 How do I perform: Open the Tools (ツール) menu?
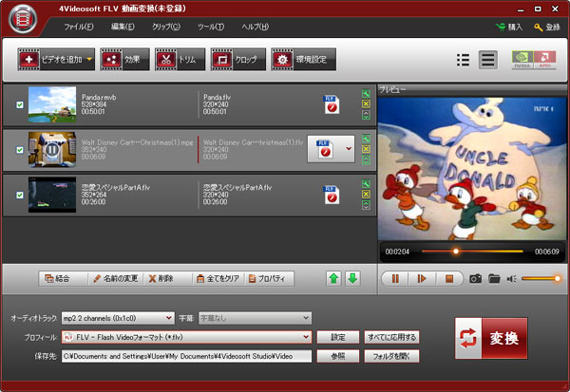pos(211,27)
